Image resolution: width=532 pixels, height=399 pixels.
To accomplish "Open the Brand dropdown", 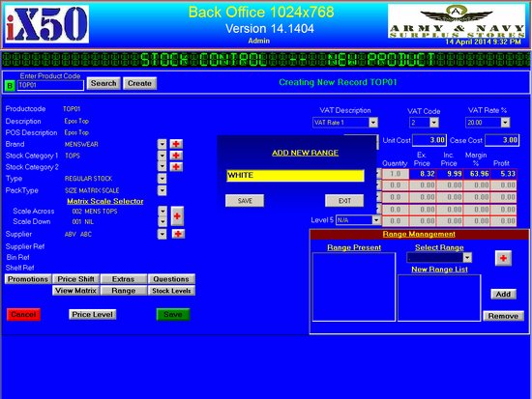I will click(x=162, y=144).
